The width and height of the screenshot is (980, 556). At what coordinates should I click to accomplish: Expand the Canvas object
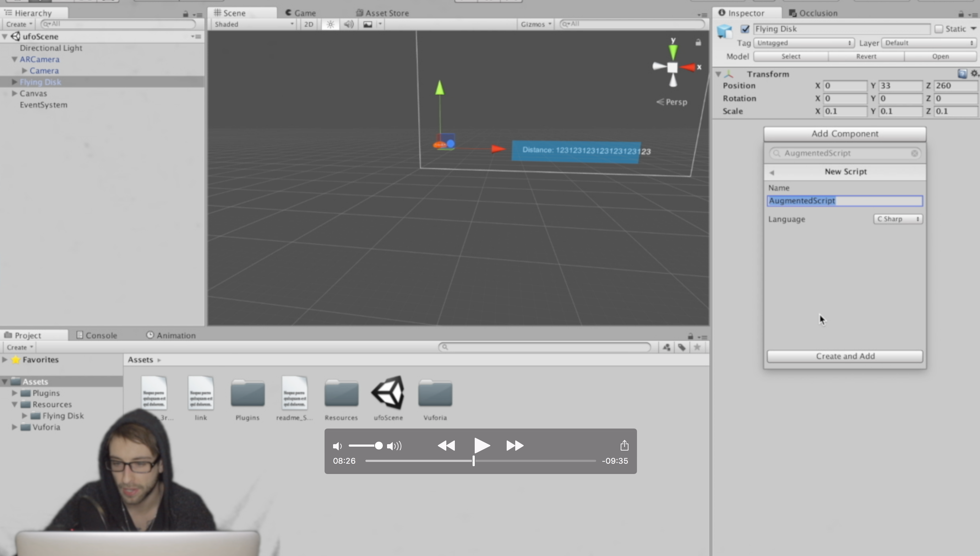click(15, 94)
